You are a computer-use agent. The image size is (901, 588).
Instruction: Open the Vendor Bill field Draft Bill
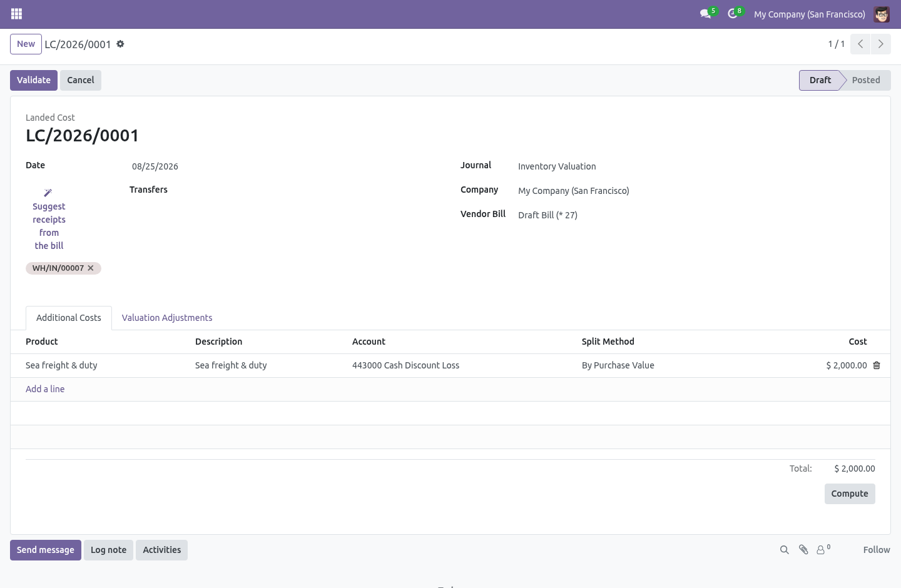547,215
